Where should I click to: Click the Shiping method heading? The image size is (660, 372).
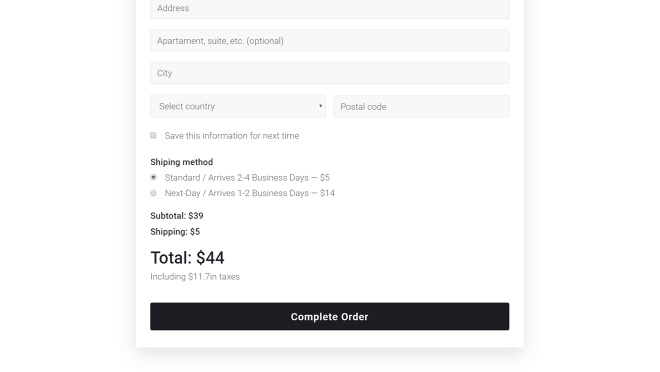181,162
